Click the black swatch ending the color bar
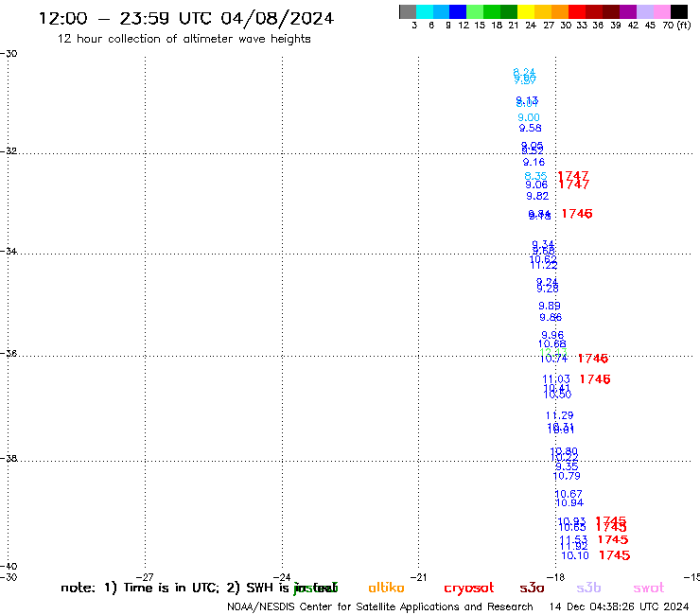Screen dimensions: 700x615 [678, 11]
